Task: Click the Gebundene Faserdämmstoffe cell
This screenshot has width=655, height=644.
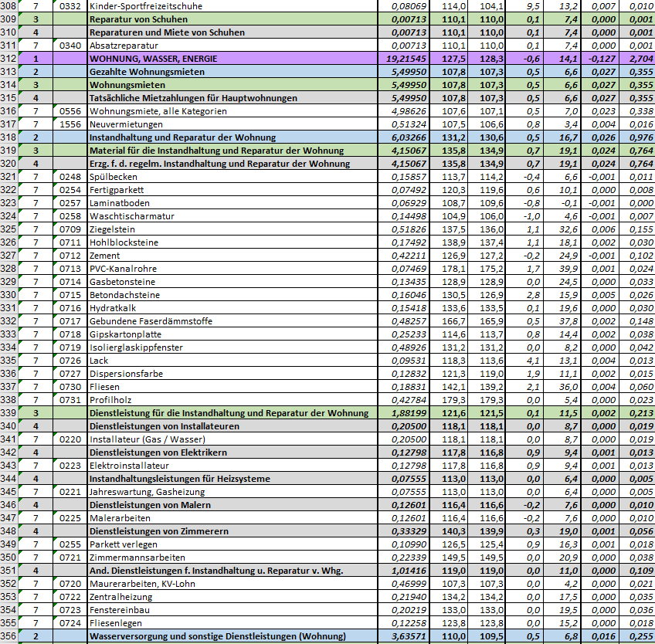Action: (x=232, y=321)
